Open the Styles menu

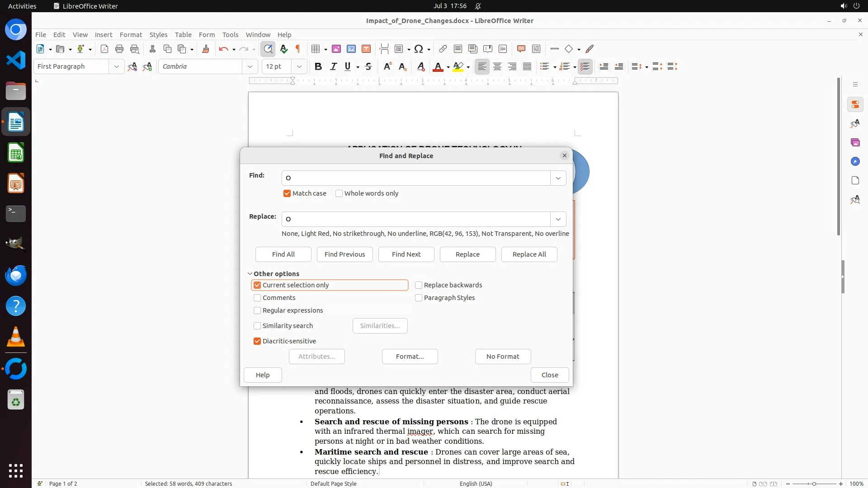tap(158, 34)
